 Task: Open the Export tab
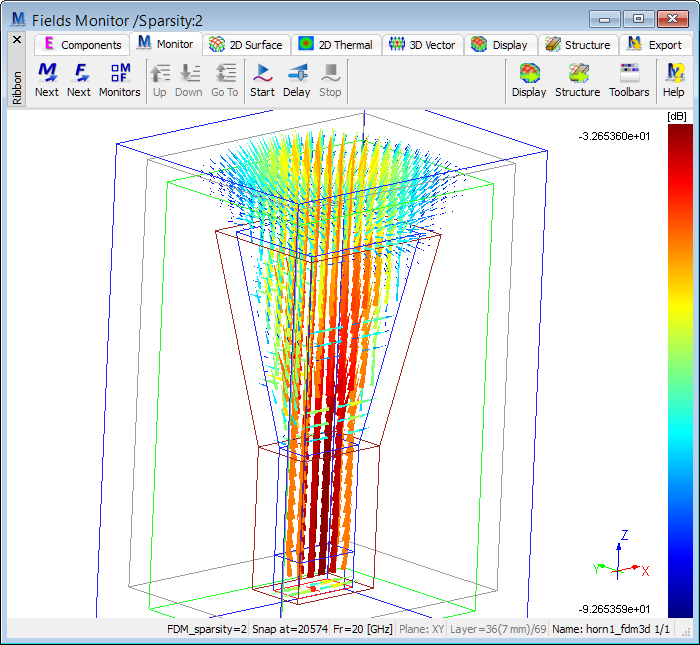pos(655,45)
